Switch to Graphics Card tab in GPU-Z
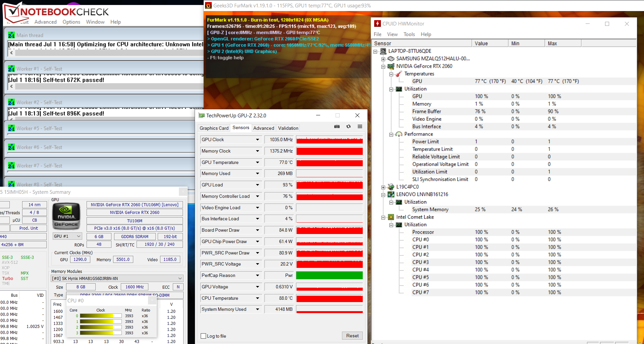Viewport: 644px width, 344px height. pos(214,128)
